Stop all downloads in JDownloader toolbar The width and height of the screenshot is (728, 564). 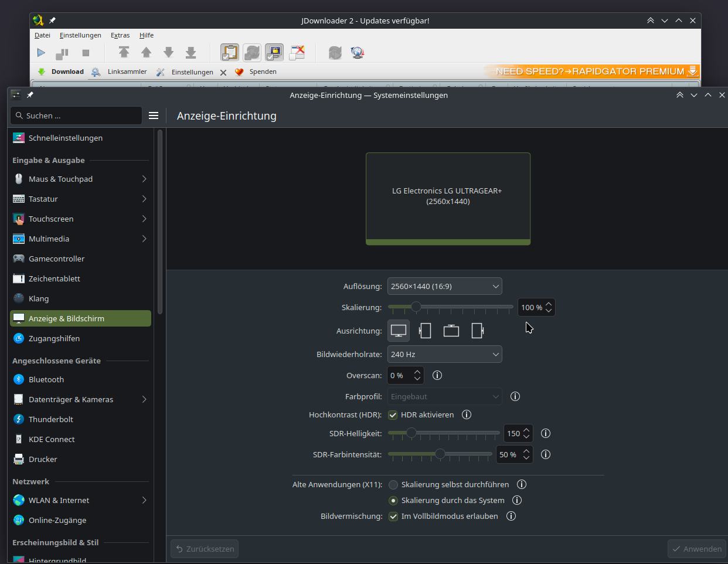pos(86,53)
